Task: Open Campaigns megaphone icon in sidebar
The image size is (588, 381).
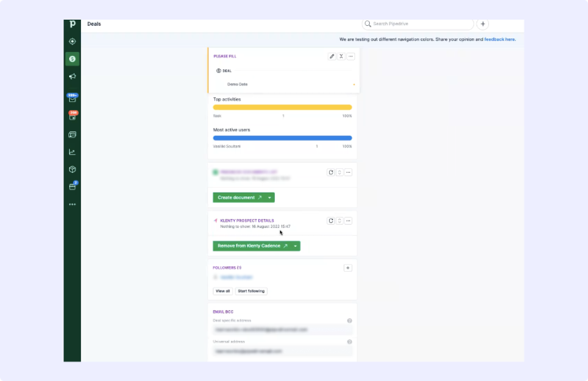Action: click(x=72, y=77)
